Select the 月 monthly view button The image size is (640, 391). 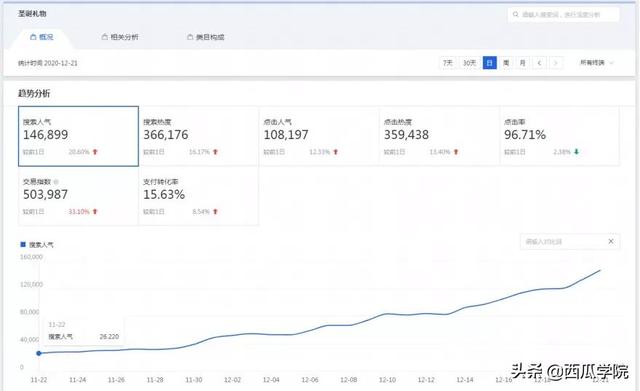[522, 63]
